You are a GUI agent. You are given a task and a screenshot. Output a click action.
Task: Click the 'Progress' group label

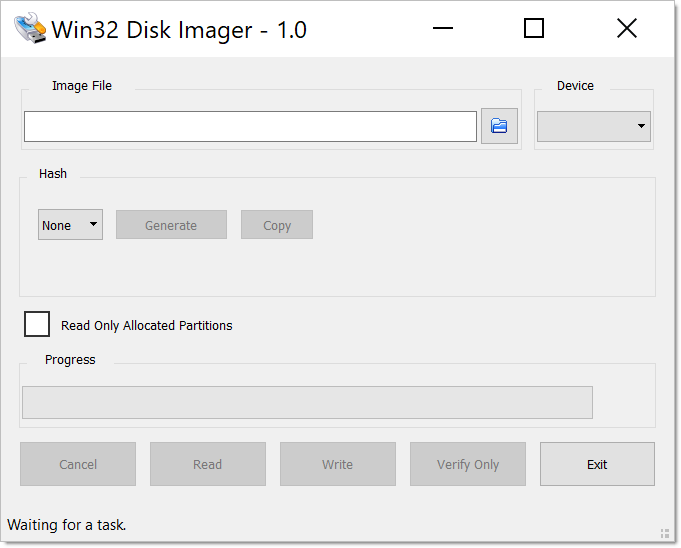tap(70, 360)
